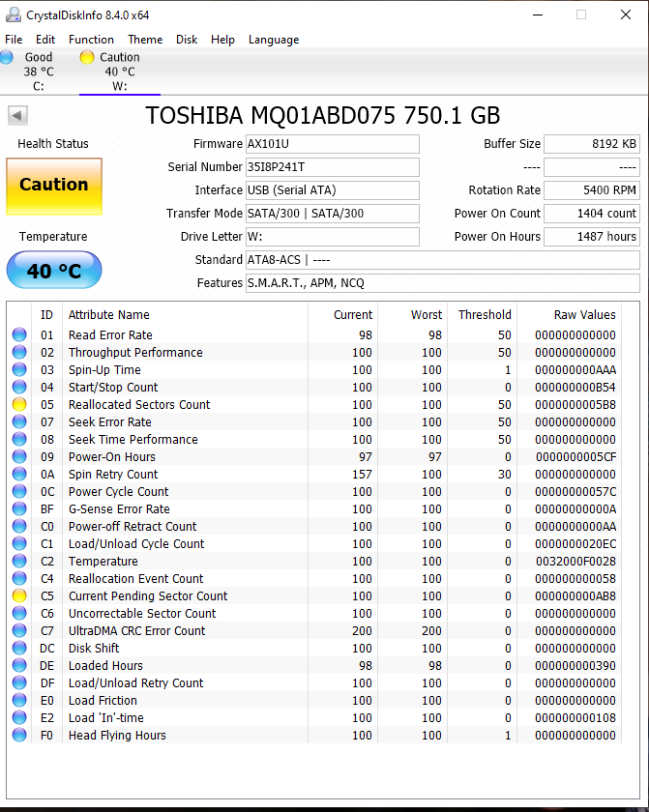This screenshot has width=649, height=812.
Task: Click the previous disk arrow button
Action: click(17, 115)
